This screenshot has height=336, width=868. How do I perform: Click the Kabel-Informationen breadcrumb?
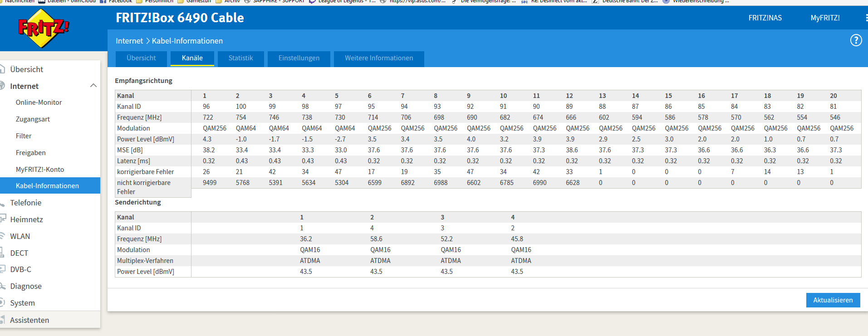click(x=187, y=41)
